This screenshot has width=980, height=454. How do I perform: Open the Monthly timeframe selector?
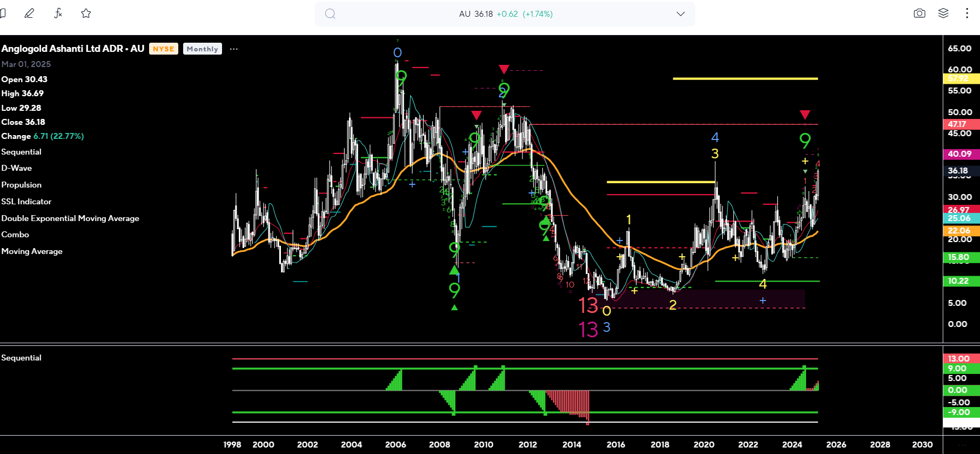click(x=202, y=49)
